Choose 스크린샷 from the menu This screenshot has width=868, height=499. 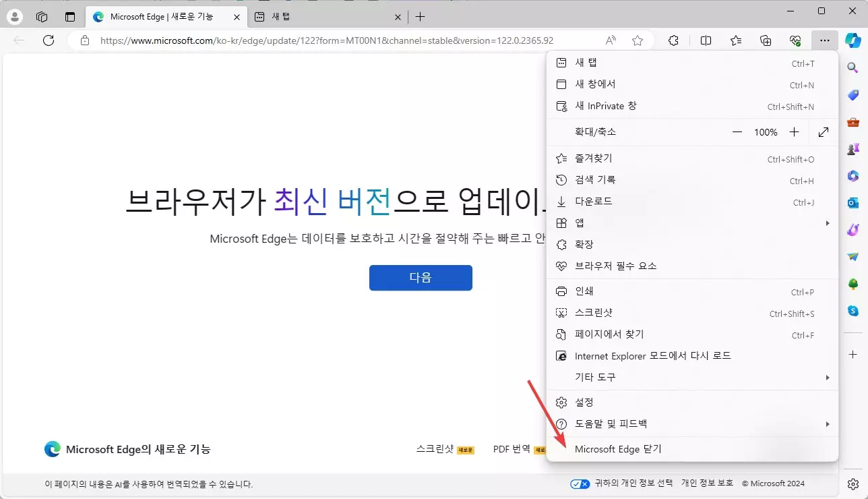[693, 314]
